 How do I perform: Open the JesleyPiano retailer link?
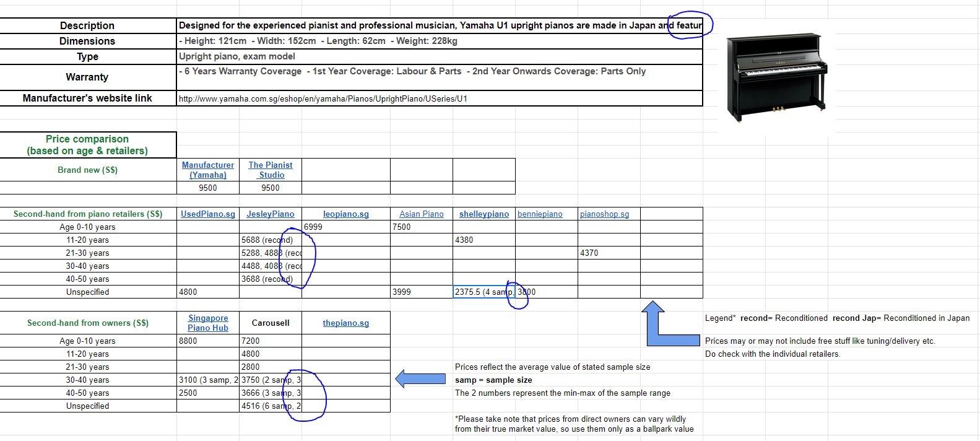tap(271, 214)
